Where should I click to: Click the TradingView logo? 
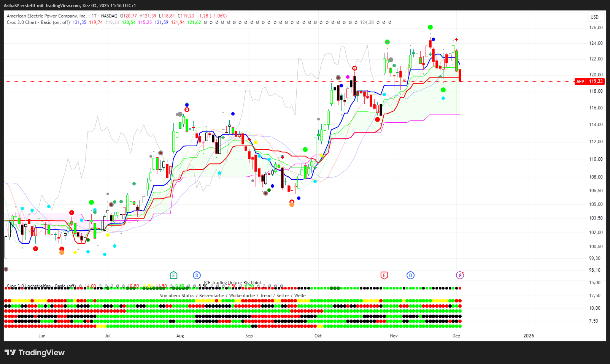pos(35,353)
